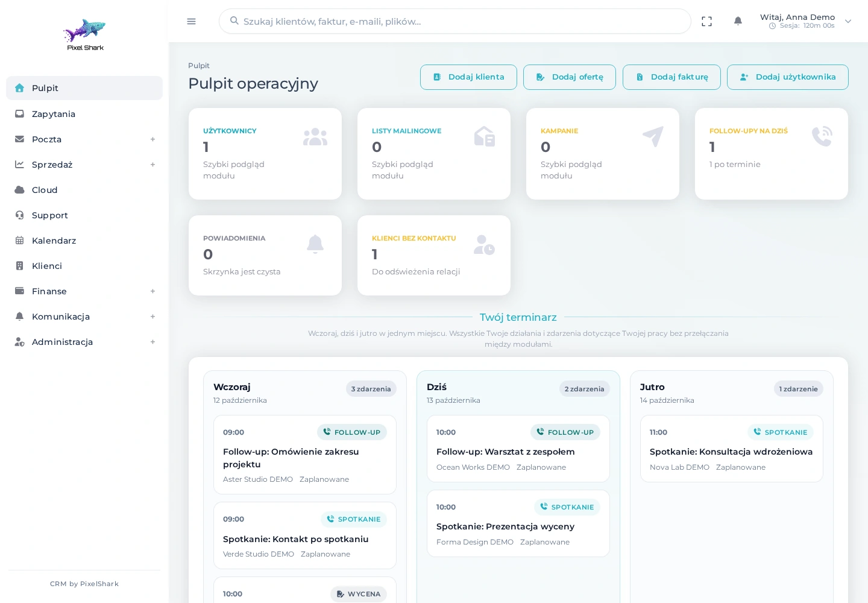Click the Powiadomienia card bell icon
868x603 pixels.
coord(315,244)
